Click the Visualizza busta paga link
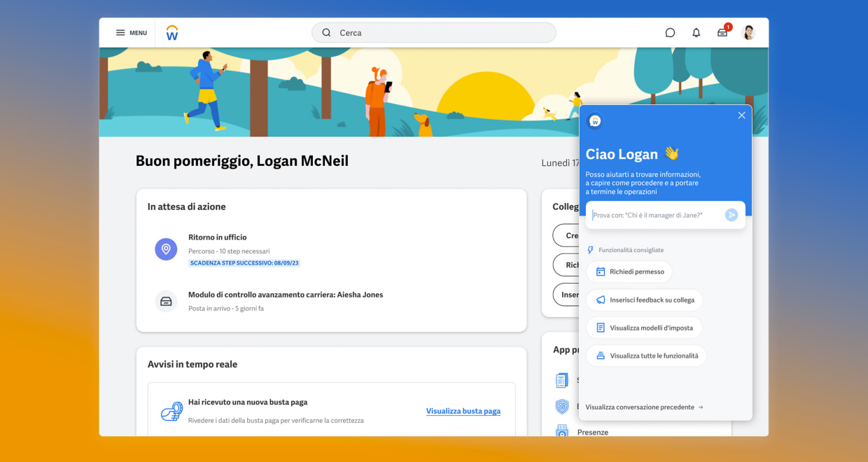This screenshot has height=462, width=868. 463,412
